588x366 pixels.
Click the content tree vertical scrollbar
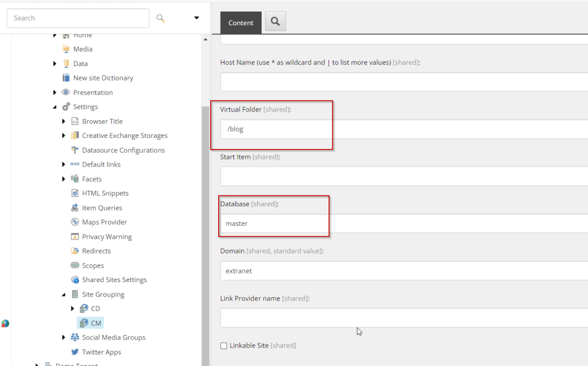[205, 230]
